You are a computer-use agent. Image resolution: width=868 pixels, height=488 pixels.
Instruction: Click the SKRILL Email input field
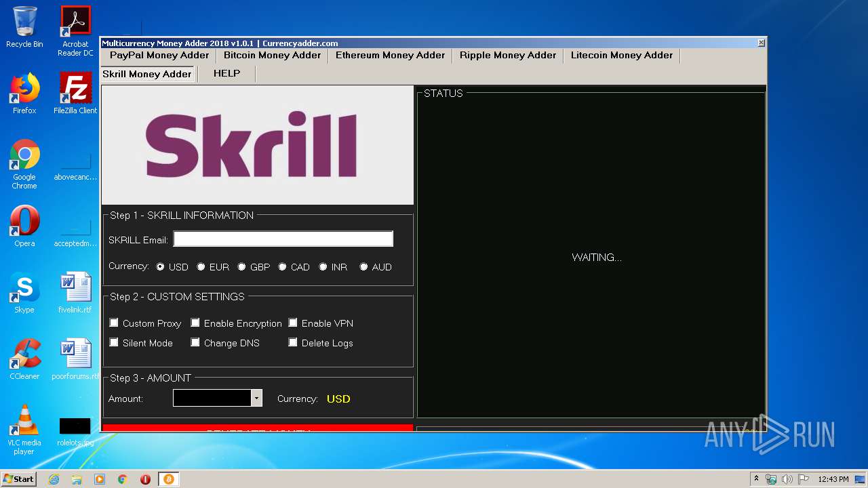click(283, 239)
